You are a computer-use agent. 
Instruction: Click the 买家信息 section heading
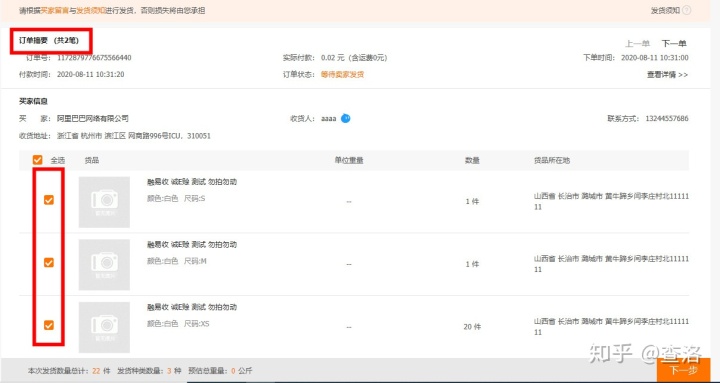33,101
